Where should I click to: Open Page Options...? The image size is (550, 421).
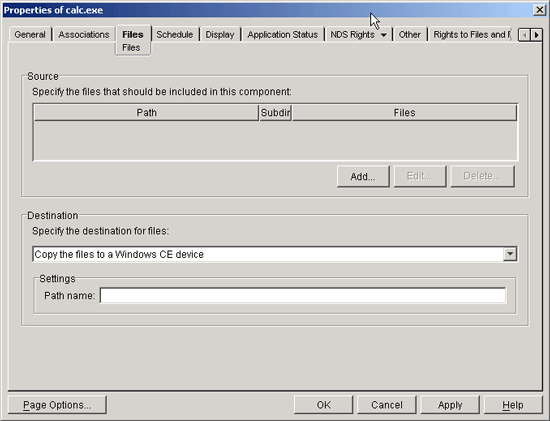57,405
